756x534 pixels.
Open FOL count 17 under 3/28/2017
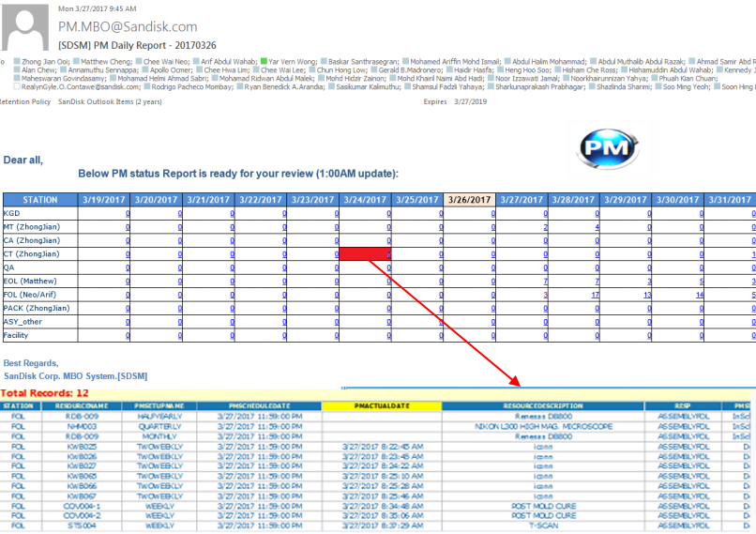(x=595, y=295)
